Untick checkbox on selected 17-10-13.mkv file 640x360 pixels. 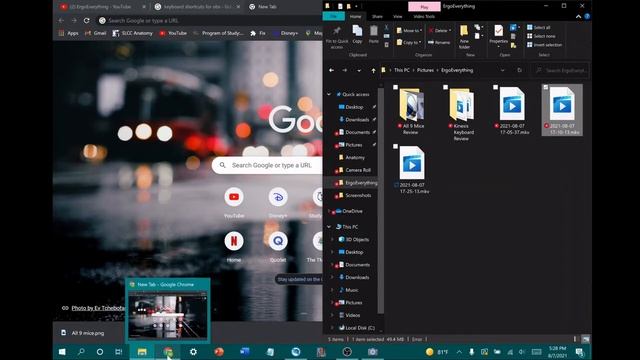point(546,87)
